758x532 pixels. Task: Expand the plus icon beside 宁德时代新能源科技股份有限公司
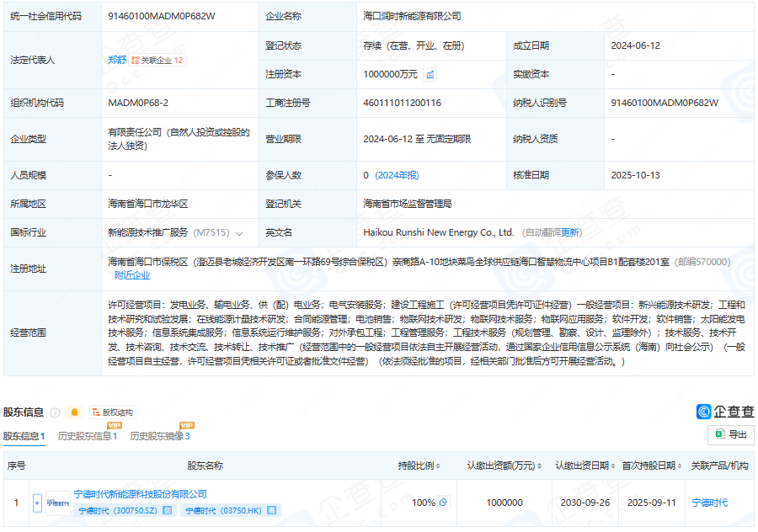click(x=35, y=502)
